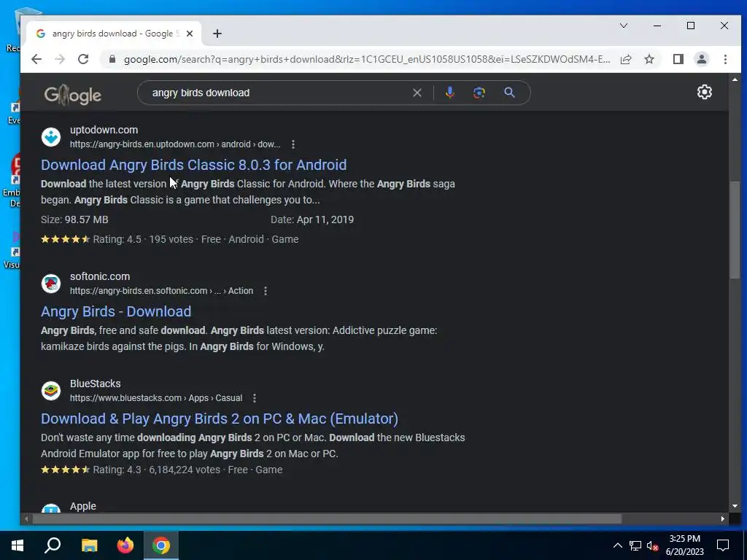Click 'Rating: 4.5 · 195 votes' text

pos(143,239)
